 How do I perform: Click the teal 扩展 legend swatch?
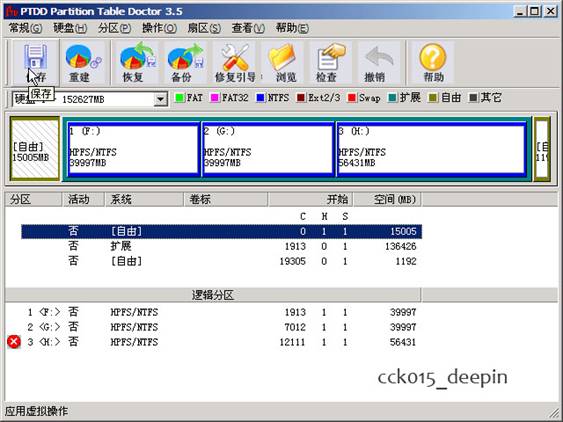[392, 98]
